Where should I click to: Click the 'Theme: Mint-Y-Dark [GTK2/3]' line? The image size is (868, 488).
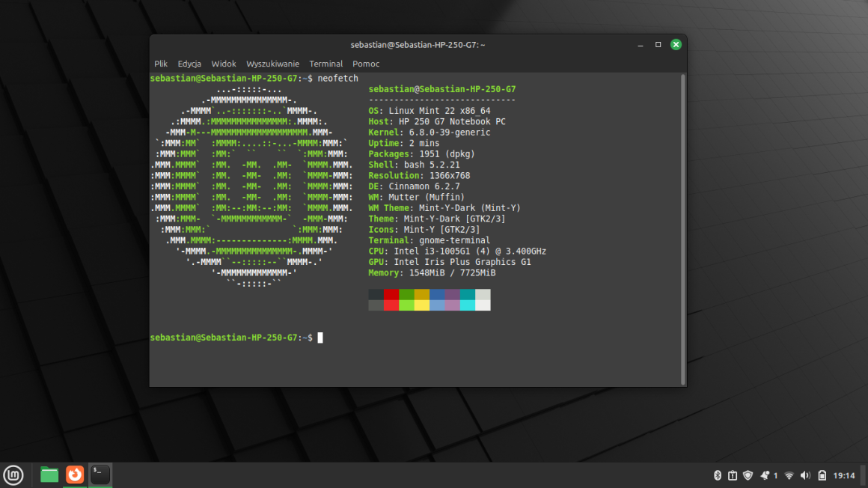click(437, 219)
